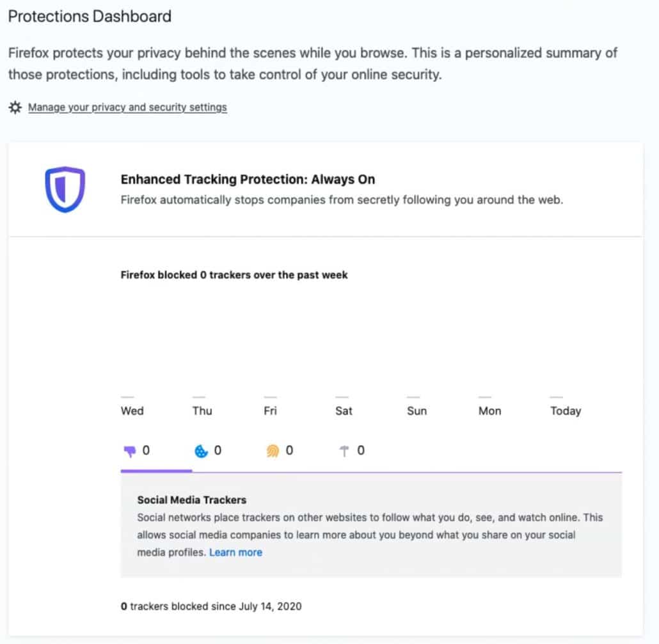
Task: Select the Cryptominers pickaxe icon
Action: [345, 450]
